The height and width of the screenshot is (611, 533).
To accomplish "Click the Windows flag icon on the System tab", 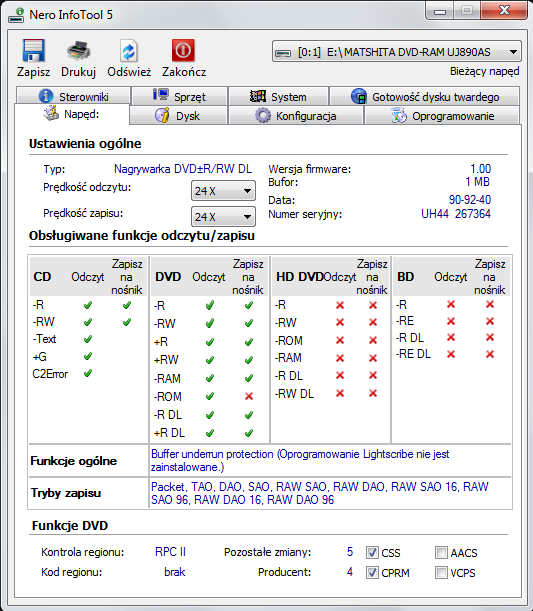I will [x=258, y=96].
